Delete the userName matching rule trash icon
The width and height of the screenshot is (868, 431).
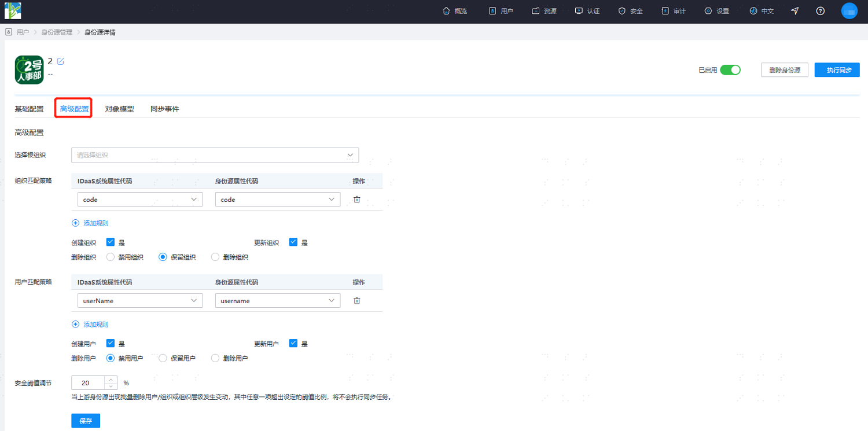click(x=356, y=301)
